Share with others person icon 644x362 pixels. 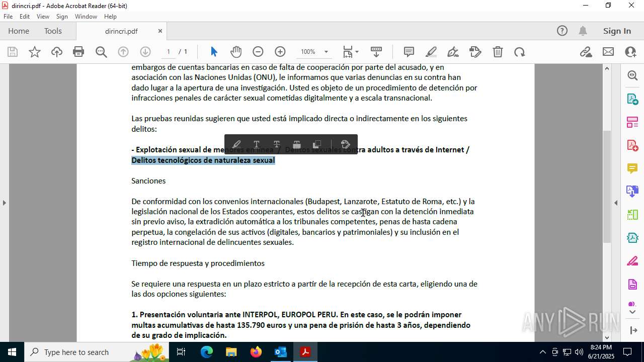630,52
